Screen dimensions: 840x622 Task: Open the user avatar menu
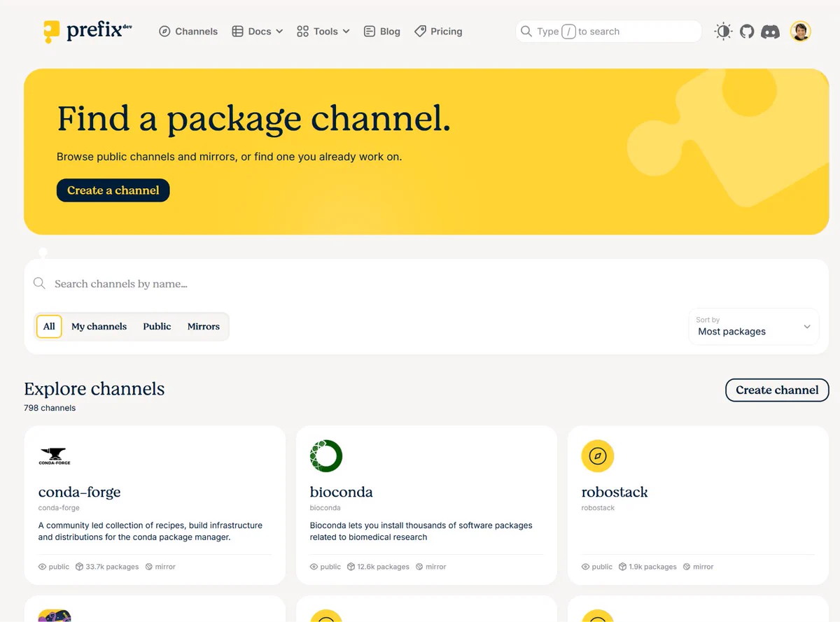(800, 31)
